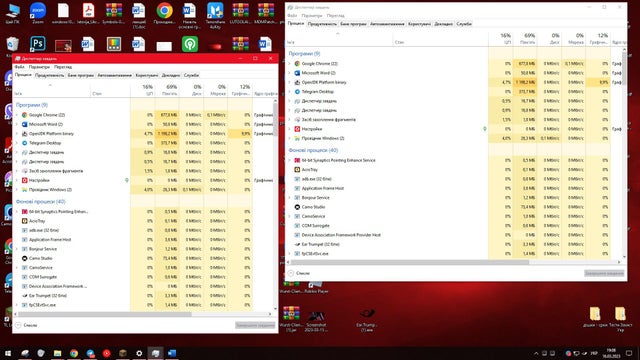Click Менше button in red-titled Task Manager
The width and height of the screenshot is (640, 360).
[27, 325]
